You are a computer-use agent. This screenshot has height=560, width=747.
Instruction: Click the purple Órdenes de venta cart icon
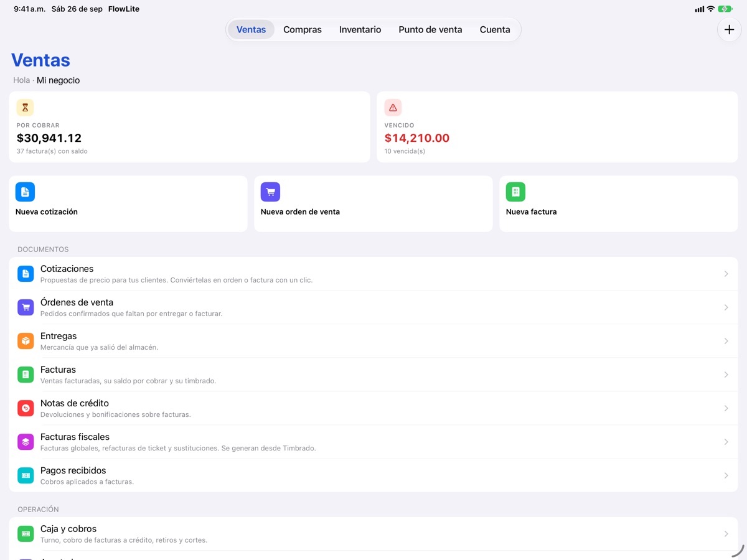pyautogui.click(x=26, y=307)
